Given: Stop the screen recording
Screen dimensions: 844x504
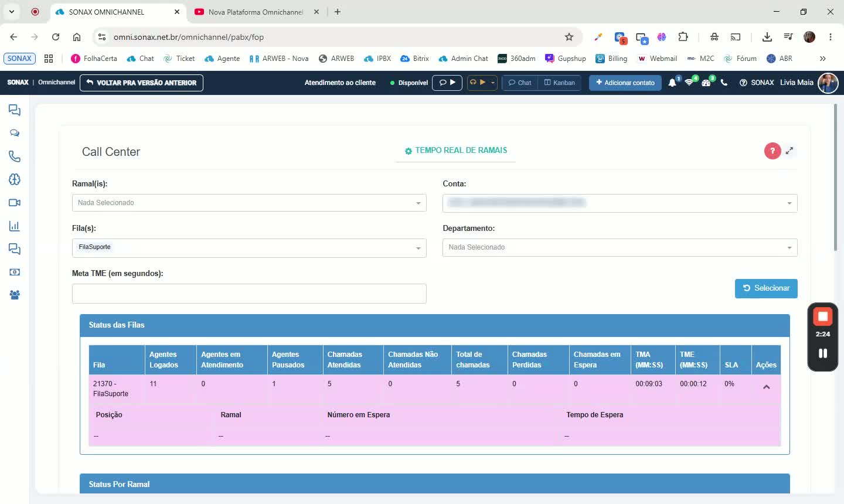Looking at the screenshot, I should (823, 316).
